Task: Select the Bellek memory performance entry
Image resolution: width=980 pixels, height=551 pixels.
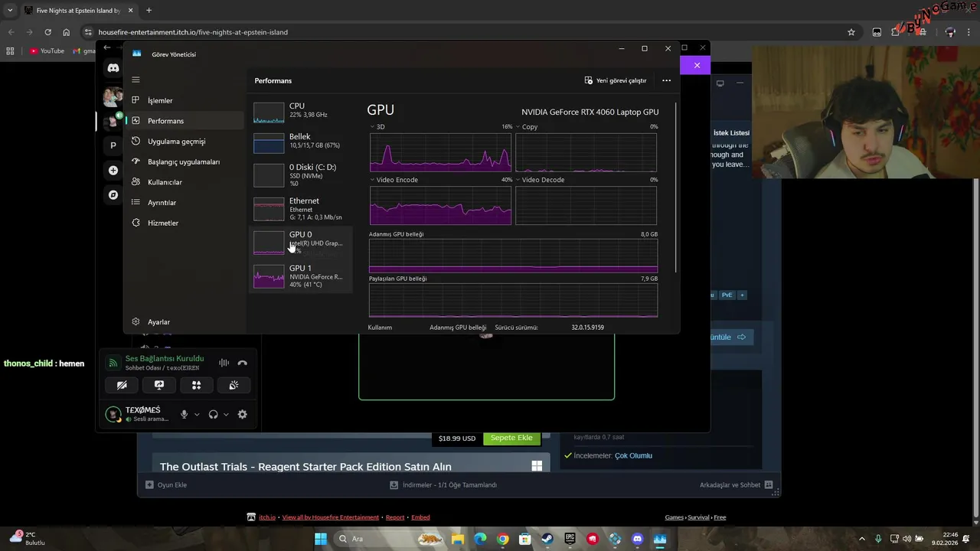Action: (x=301, y=142)
